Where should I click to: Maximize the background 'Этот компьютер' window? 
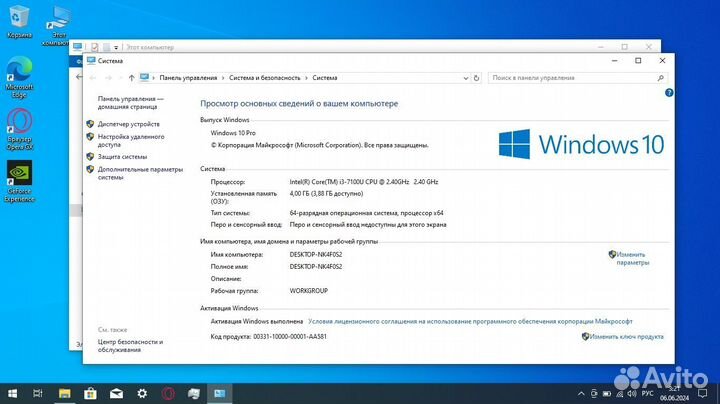point(624,47)
